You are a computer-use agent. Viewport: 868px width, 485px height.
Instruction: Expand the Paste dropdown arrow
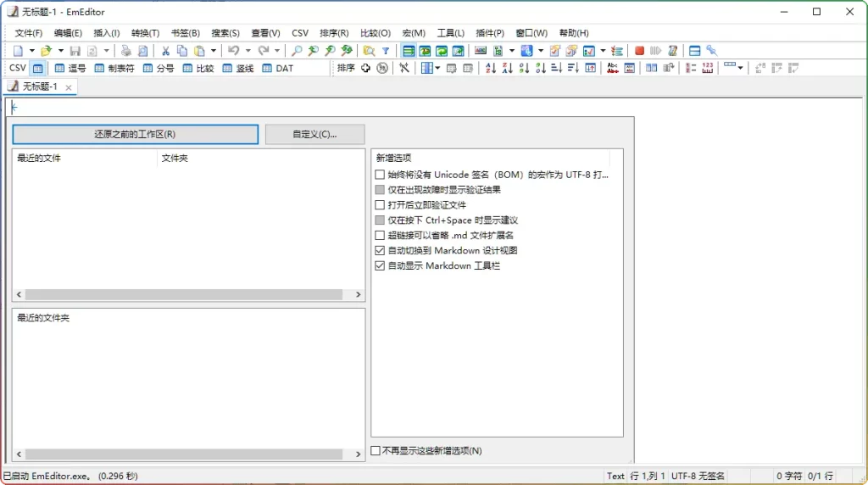[213, 51]
